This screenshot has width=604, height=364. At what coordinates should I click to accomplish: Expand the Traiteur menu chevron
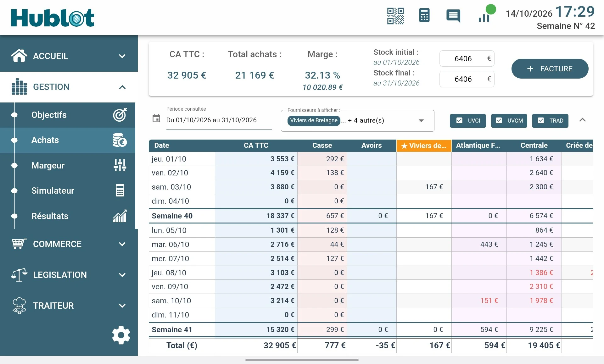[x=122, y=306]
